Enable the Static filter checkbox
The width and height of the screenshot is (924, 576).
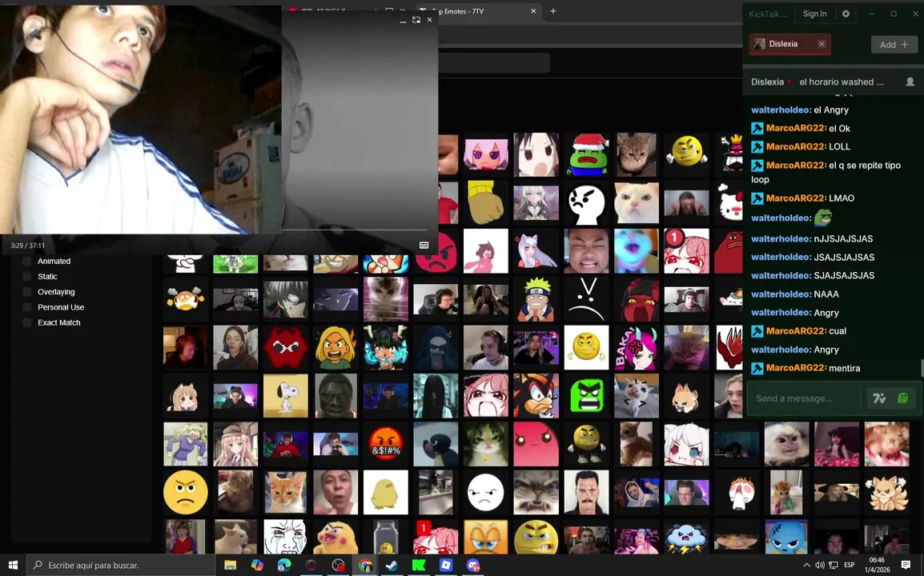pyautogui.click(x=26, y=276)
